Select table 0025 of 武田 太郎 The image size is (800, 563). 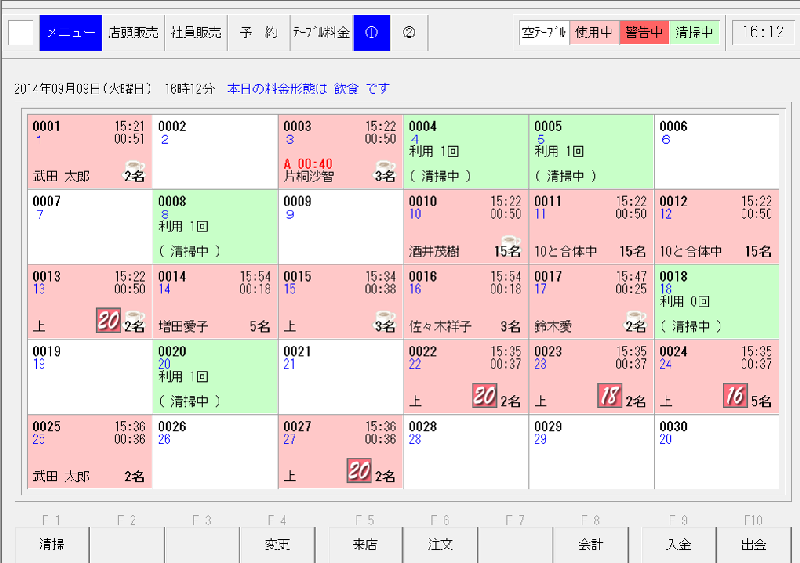point(90,452)
